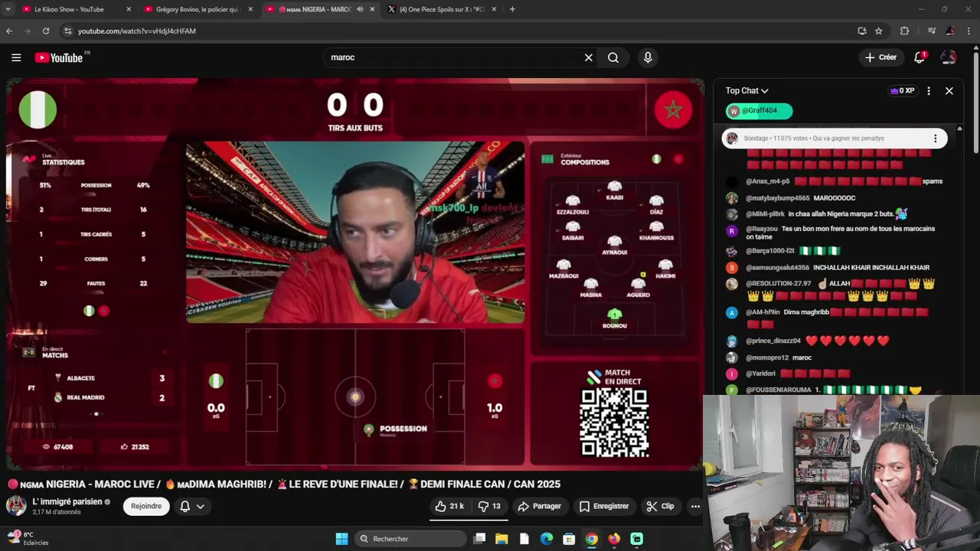Viewport: 980px width, 551px height.
Task: Share the video via Partager
Action: click(540, 506)
